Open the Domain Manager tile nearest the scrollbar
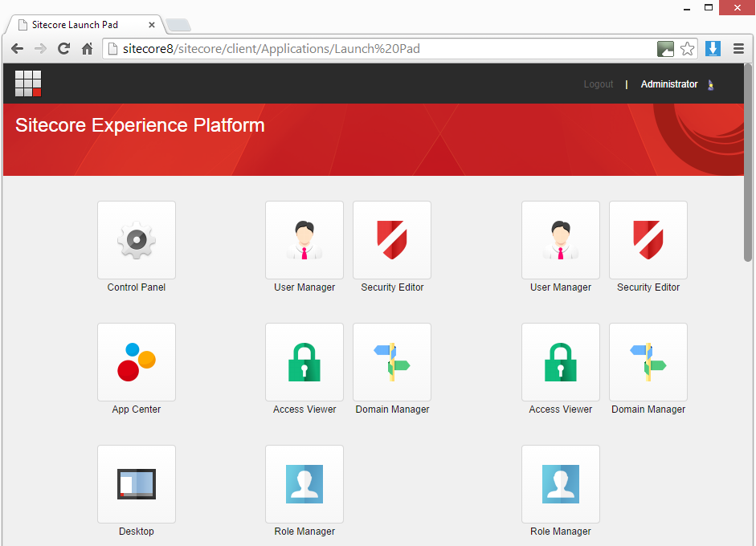The width and height of the screenshot is (756, 546). (x=648, y=362)
